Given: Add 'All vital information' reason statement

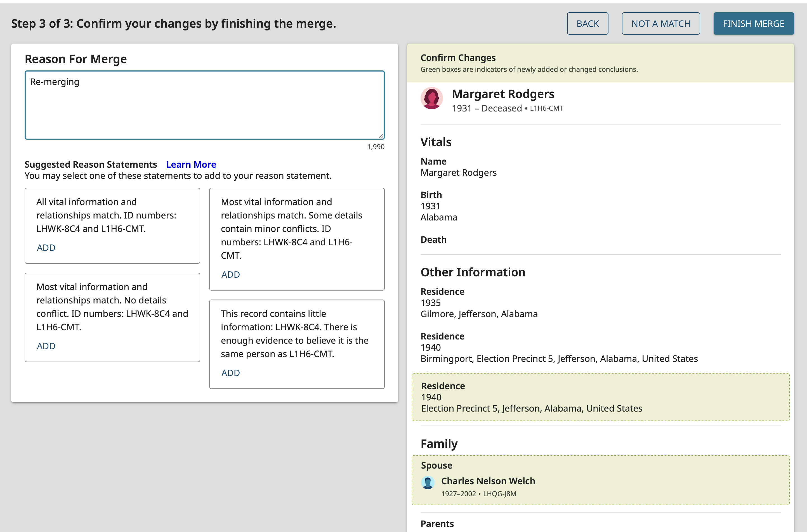Looking at the screenshot, I should pyautogui.click(x=46, y=248).
